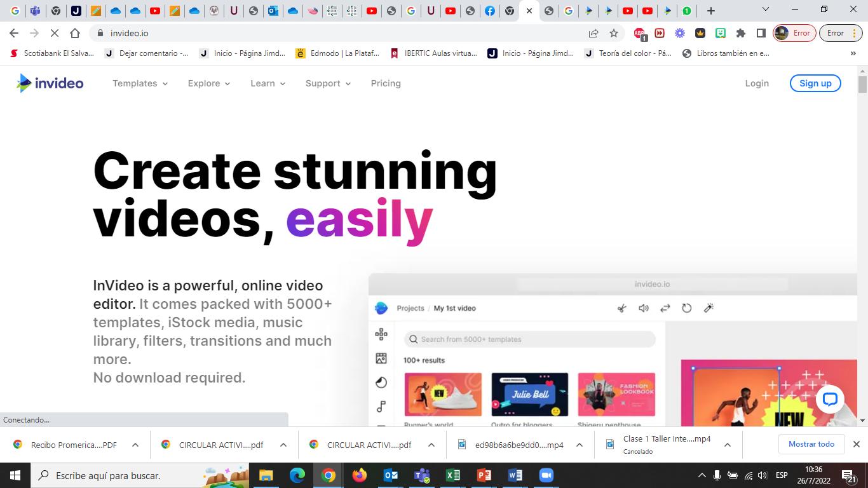The height and width of the screenshot is (488, 868).
Task: Share this page from address bar
Action: (593, 33)
